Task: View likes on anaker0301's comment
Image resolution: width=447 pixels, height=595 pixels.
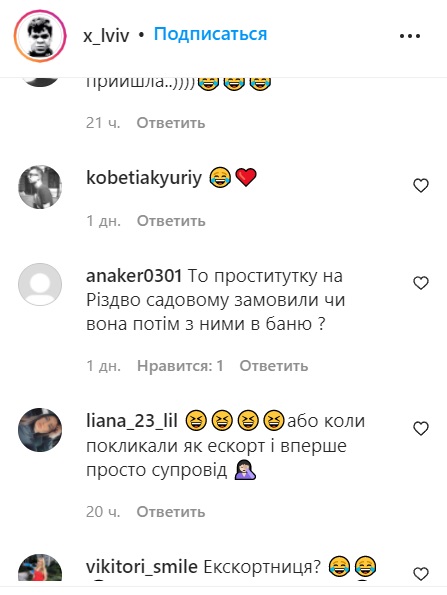Action: (x=180, y=366)
